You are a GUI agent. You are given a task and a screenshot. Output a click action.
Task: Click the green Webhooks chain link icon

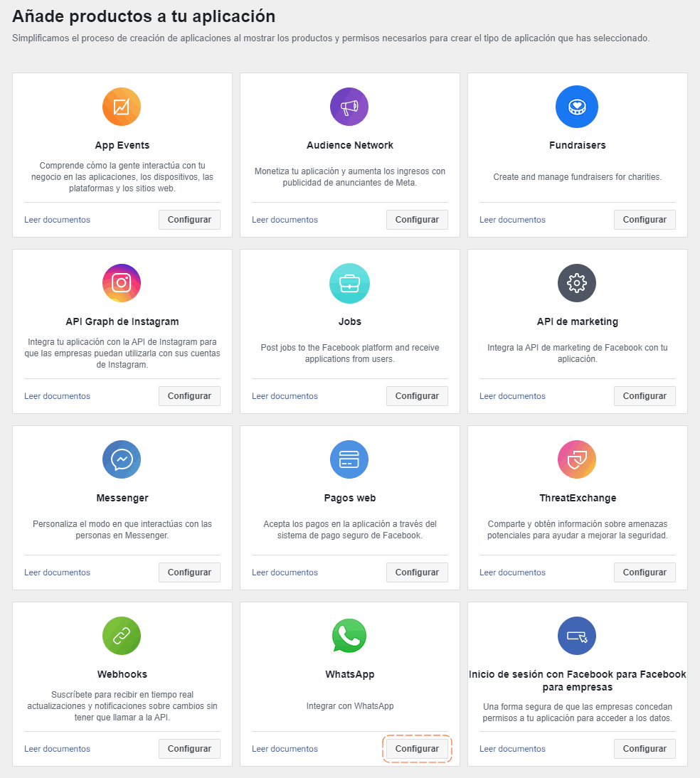click(x=122, y=636)
